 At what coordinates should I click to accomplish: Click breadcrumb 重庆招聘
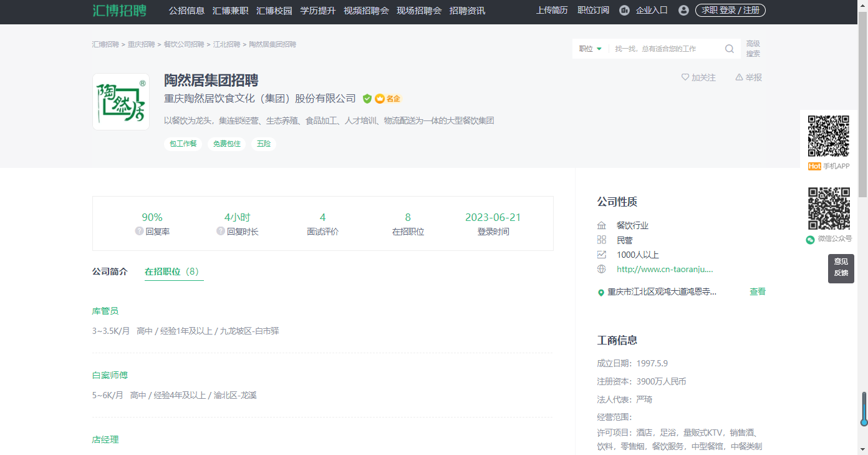pos(142,44)
